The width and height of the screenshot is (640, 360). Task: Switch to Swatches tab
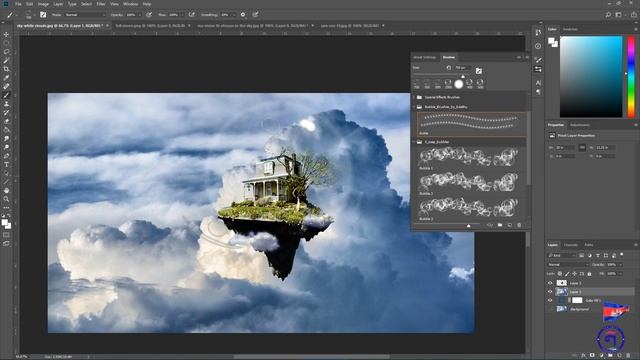click(x=570, y=29)
